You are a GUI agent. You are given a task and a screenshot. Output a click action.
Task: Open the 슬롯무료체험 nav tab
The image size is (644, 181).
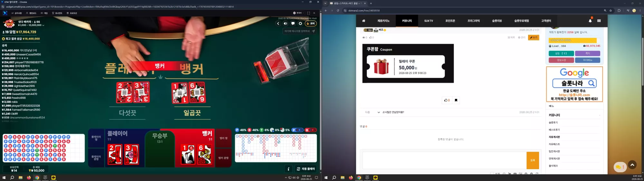(521, 21)
